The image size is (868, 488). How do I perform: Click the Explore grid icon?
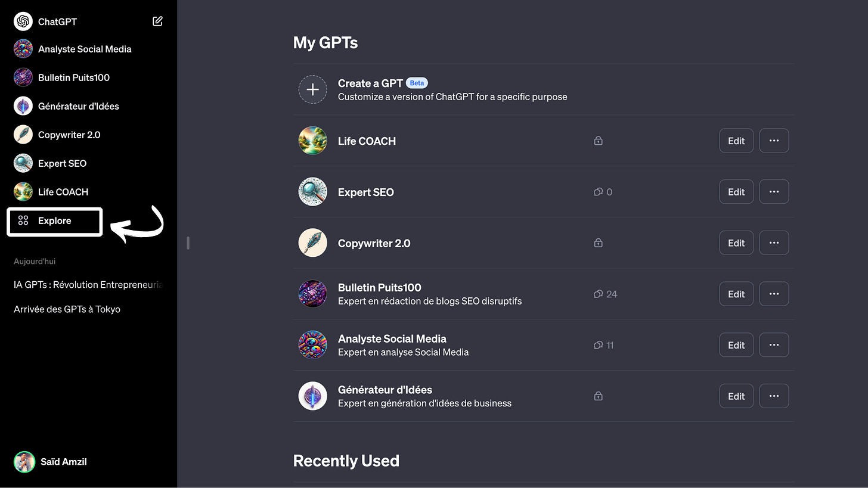click(23, 220)
